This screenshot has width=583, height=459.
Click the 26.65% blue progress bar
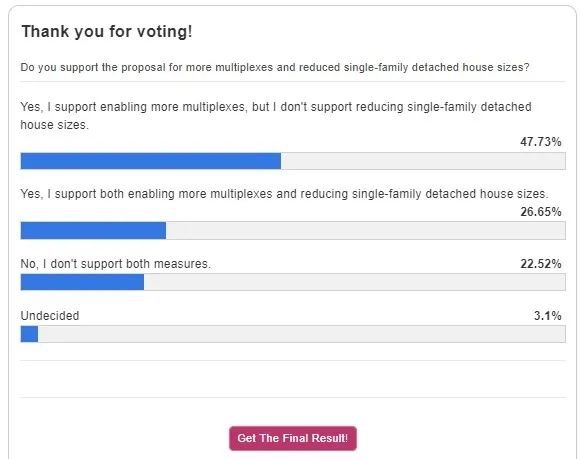93,231
